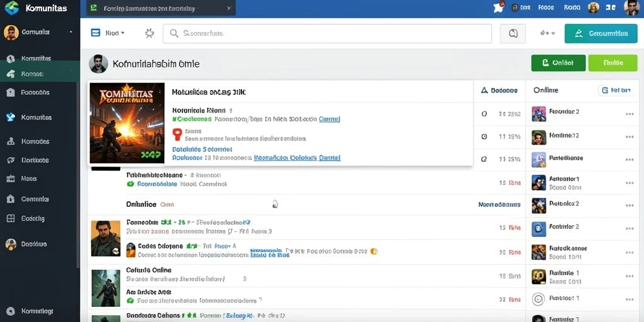The height and width of the screenshot is (322, 644).
Task: Click inside the search input field
Action: [x=327, y=34]
